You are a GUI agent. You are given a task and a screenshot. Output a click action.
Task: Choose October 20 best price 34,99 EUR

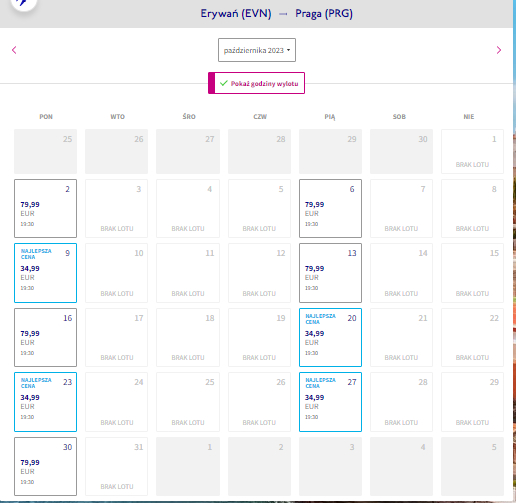(x=330, y=337)
